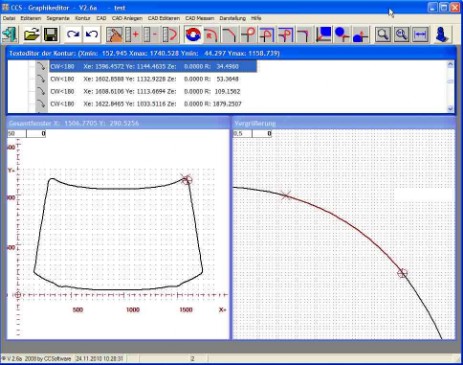Click the origin crosshair in the overview window

point(18,295)
